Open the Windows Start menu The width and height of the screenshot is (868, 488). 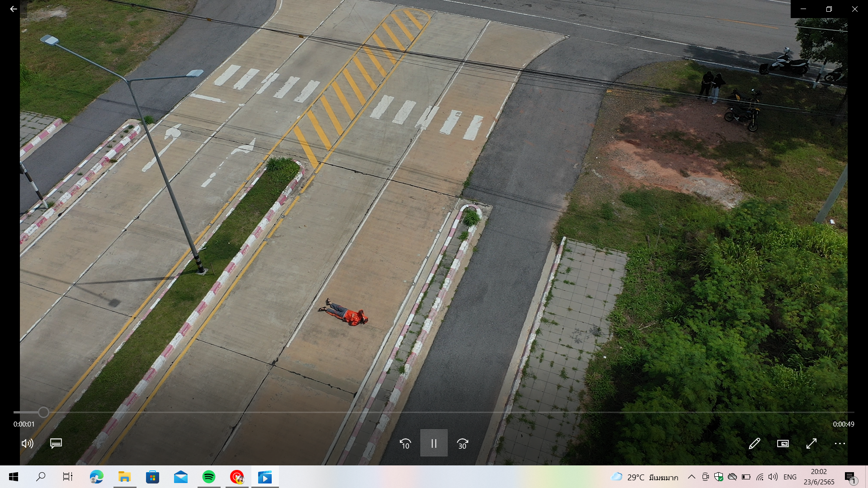click(x=14, y=477)
